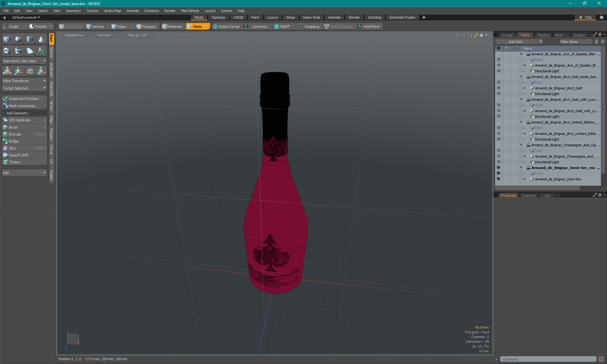Collapse the Armand_de_Brignac_Brut_Limited_Edition scene
This screenshot has height=364, width=607.
(x=521, y=122)
